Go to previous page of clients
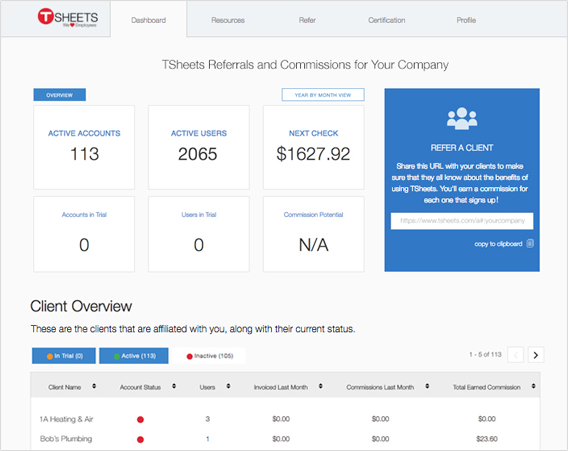 515,355
